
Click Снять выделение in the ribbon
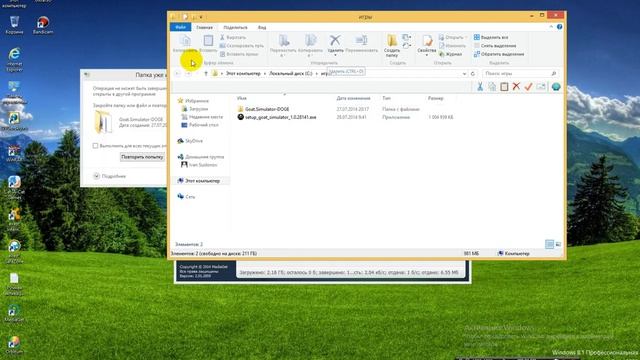point(495,46)
